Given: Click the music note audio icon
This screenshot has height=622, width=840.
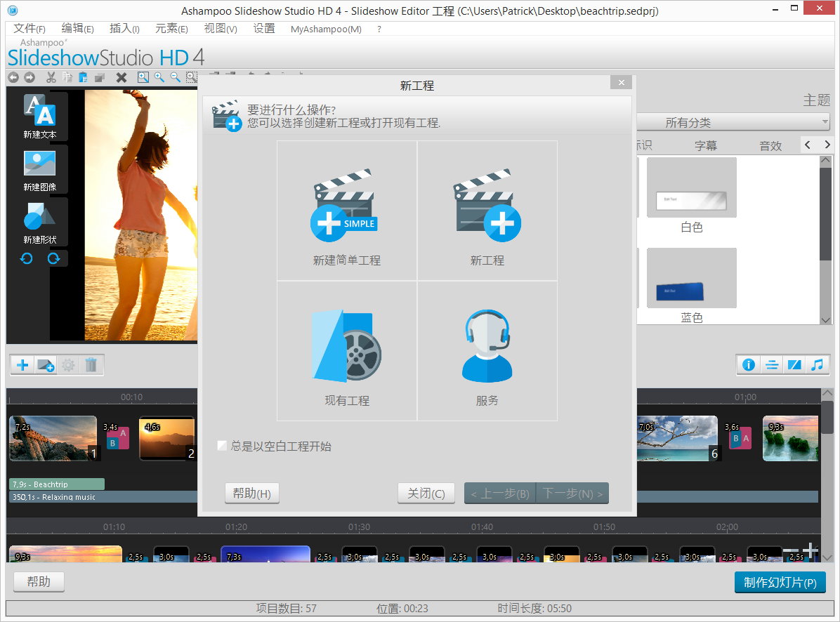Looking at the screenshot, I should point(818,365).
